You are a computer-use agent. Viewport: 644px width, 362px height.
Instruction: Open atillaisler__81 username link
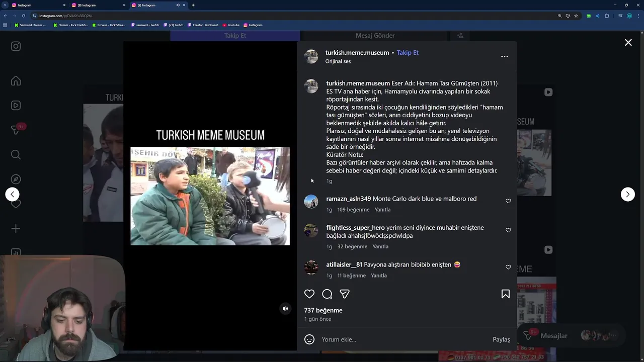pyautogui.click(x=344, y=264)
